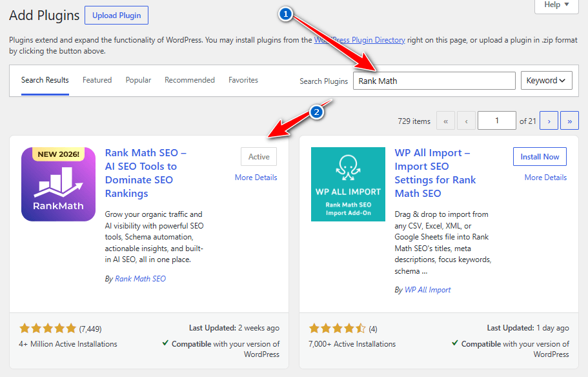
Task: Focus the Search Plugins input field
Action: [x=434, y=81]
